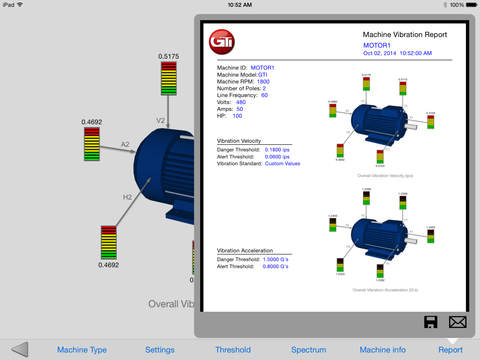Tap the Danger Threshold 0.1800 ips value

click(x=277, y=150)
